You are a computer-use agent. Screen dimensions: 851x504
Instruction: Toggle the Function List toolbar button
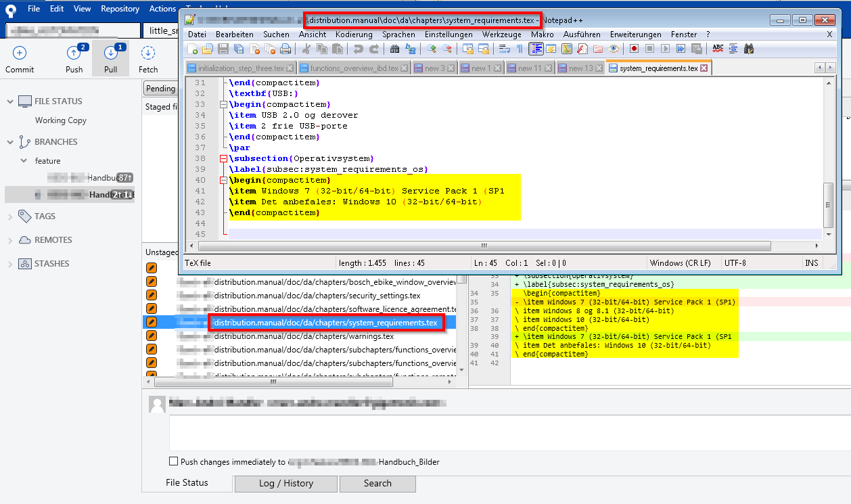(582, 49)
